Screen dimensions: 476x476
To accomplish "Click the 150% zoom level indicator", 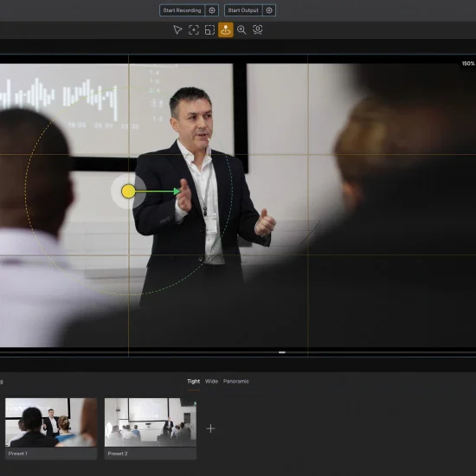I will (x=468, y=63).
